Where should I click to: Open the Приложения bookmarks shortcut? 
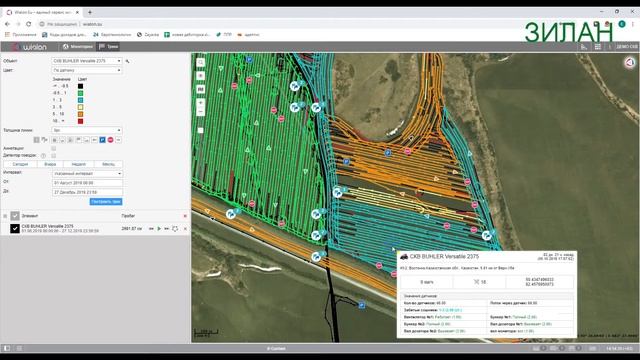20,35
